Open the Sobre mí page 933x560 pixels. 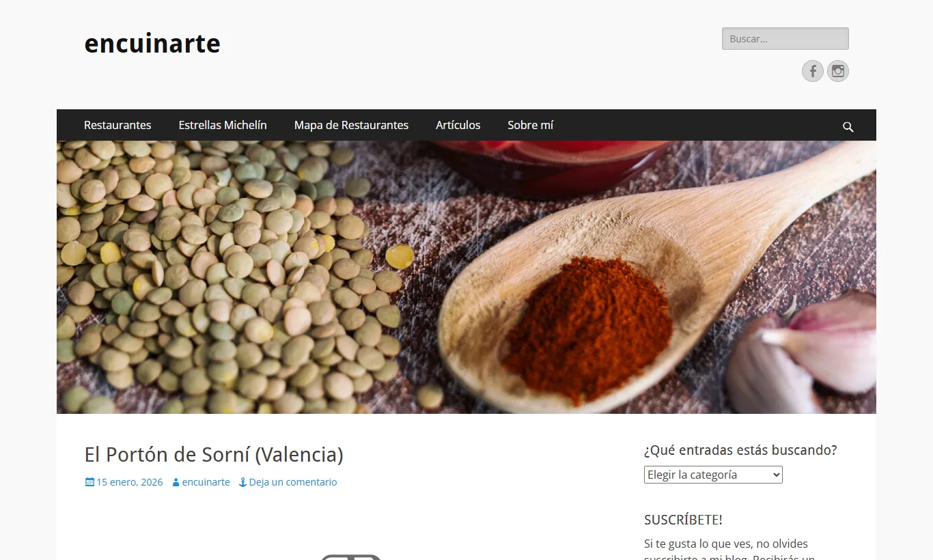(531, 125)
